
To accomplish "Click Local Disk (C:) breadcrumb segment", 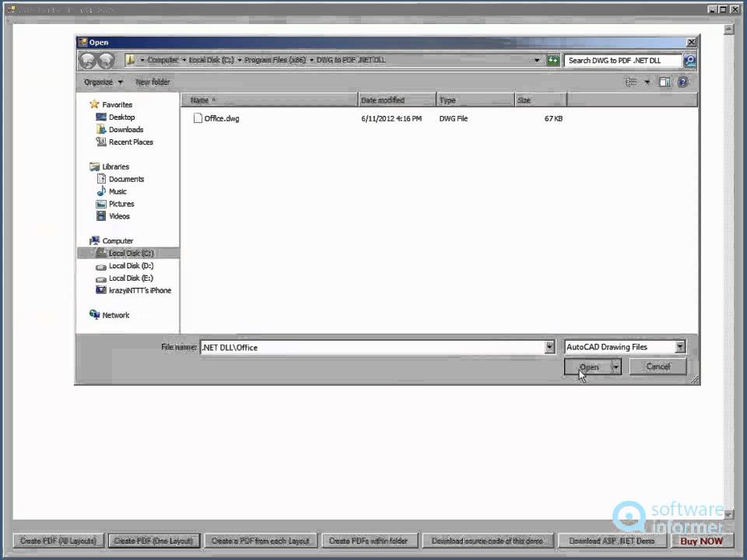I will point(212,60).
